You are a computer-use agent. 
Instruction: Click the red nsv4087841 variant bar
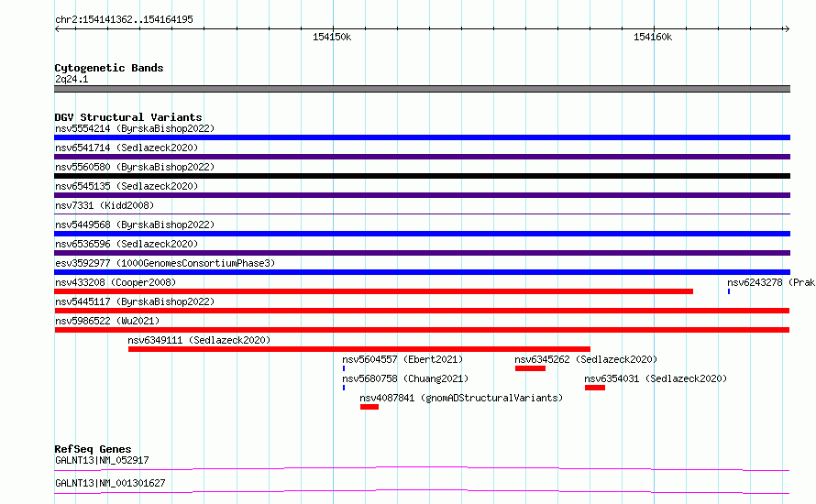coord(369,407)
